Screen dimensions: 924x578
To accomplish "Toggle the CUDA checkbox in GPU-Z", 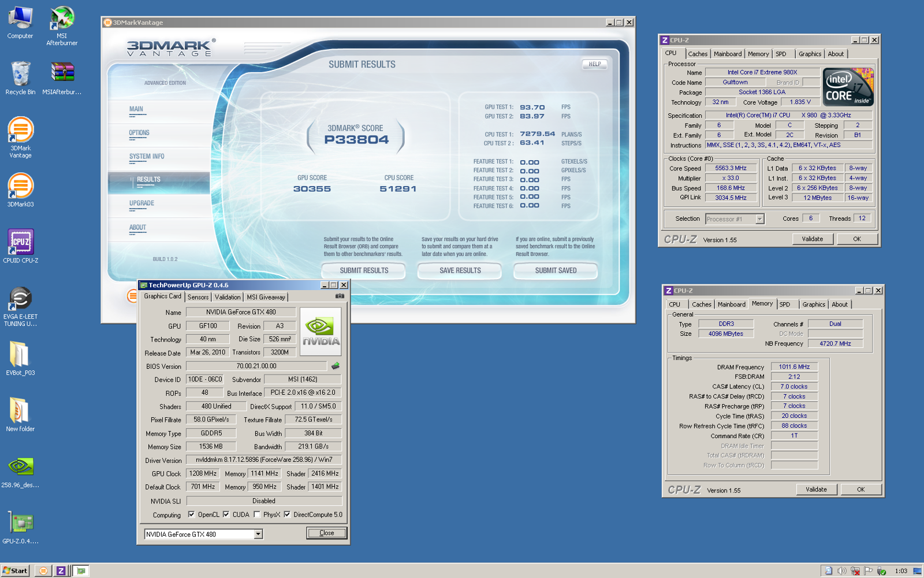I will coord(226,514).
